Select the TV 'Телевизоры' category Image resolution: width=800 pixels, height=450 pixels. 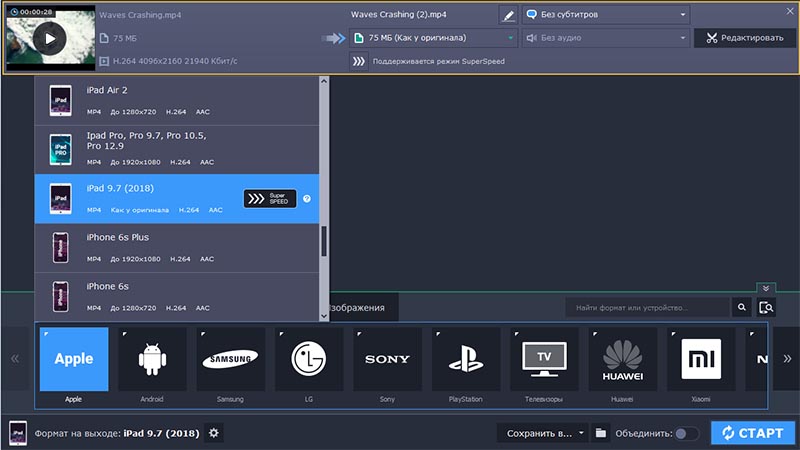coord(544,359)
